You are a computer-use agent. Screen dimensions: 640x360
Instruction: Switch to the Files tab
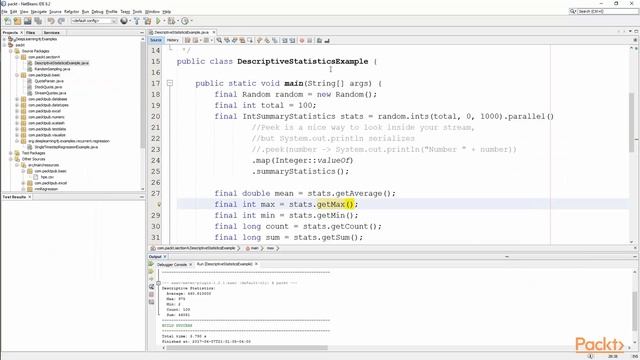[x=31, y=32]
